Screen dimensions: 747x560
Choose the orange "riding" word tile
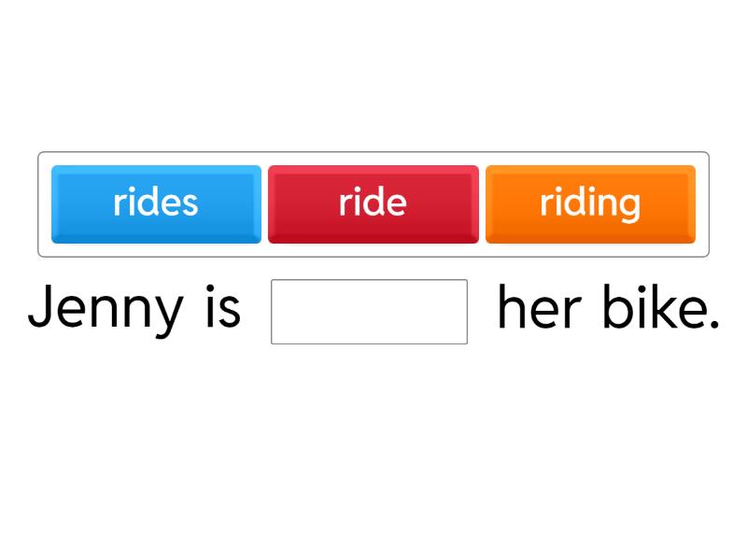point(590,203)
